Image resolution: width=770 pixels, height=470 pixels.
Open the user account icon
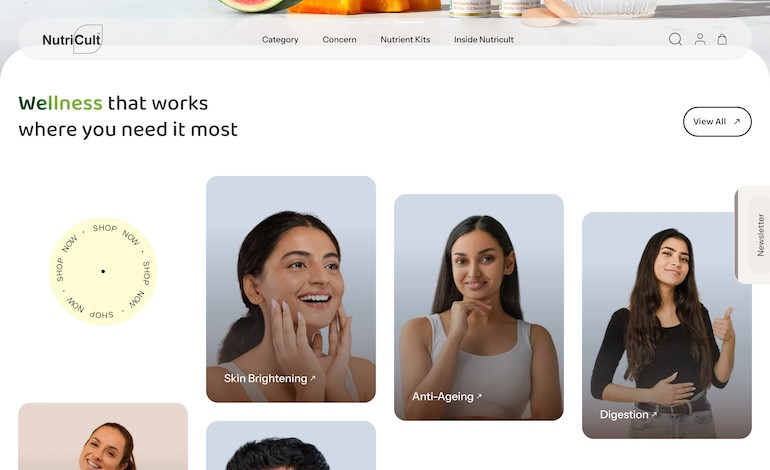click(x=700, y=39)
